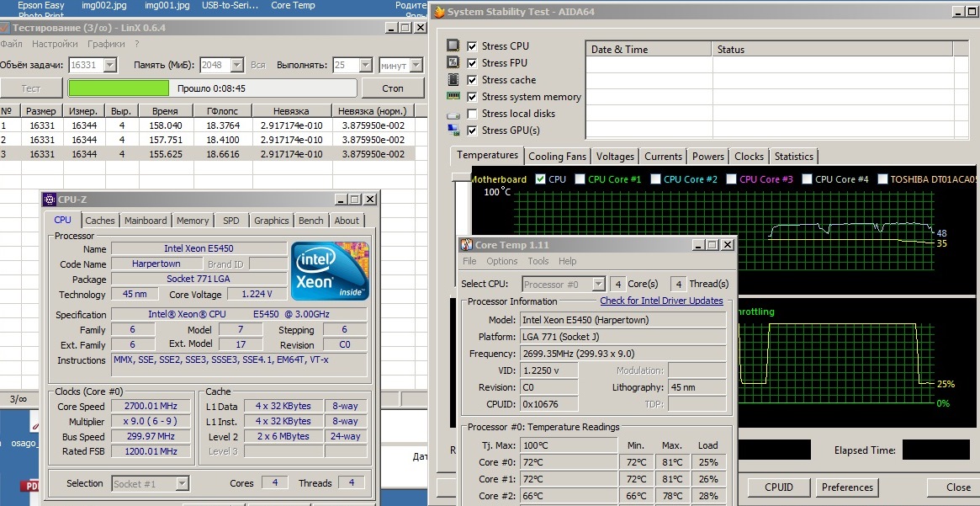
Task: Enable CPU Core #3 graph checkbox
Action: pyautogui.click(x=731, y=179)
